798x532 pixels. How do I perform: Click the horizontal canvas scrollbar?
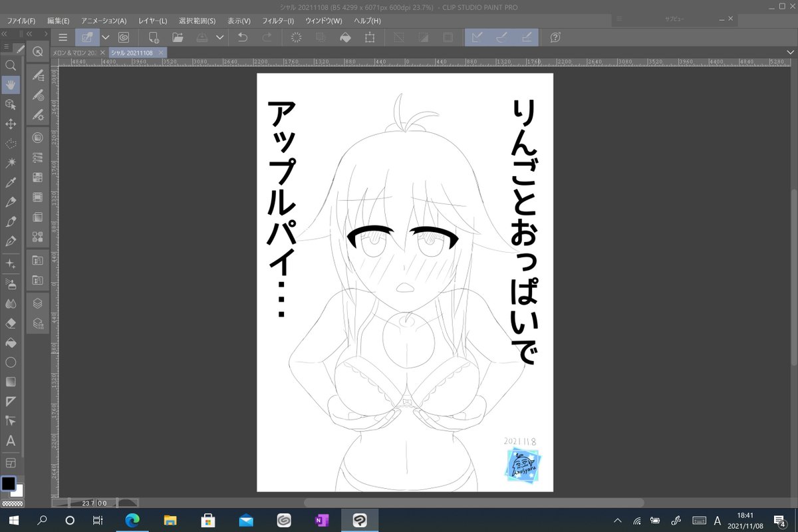click(473, 503)
